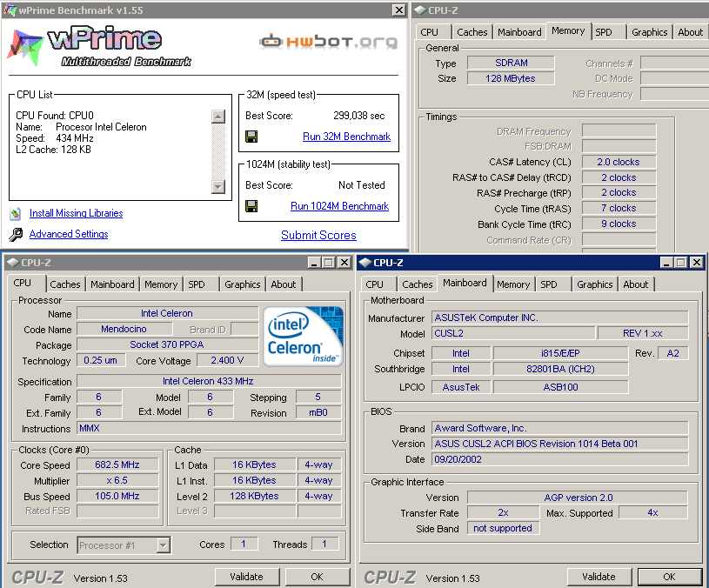Click the wrench icon beside Advanced Settings
Viewport: 709px width, 588px height.
16,235
